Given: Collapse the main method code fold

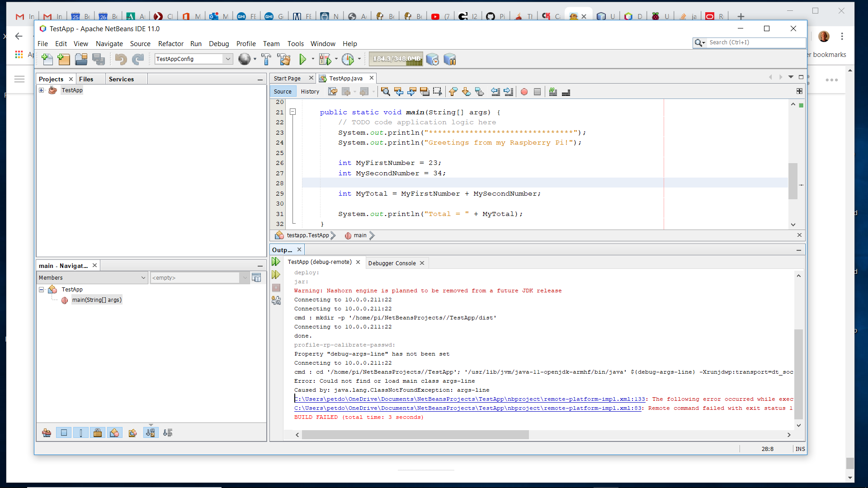Looking at the screenshot, I should coord(293,111).
